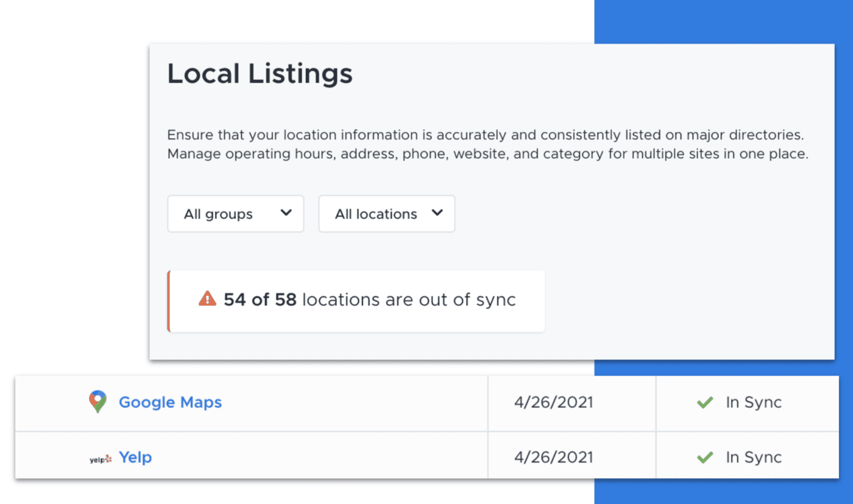This screenshot has width=853, height=504.
Task: Click the chevron on All locations filter
Action: [437, 214]
